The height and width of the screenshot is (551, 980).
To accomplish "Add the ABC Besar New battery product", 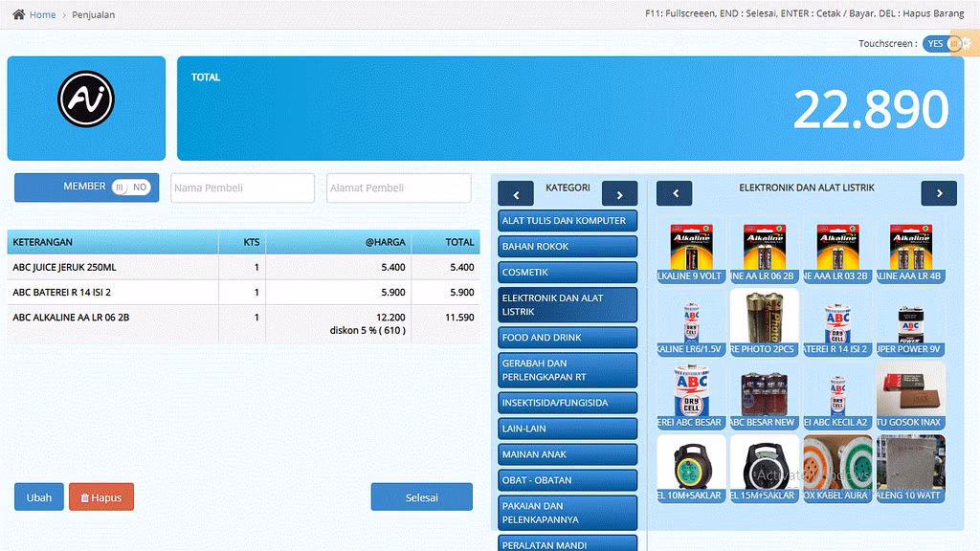I will [764, 396].
